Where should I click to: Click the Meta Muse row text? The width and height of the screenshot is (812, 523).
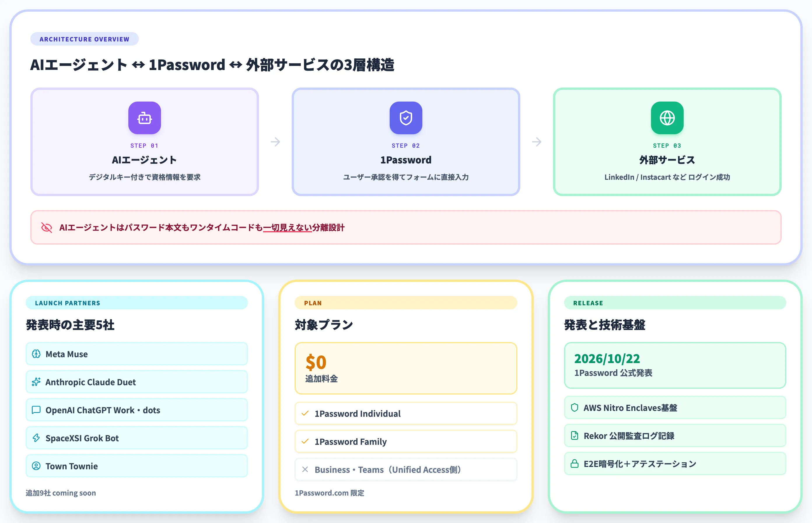click(66, 354)
